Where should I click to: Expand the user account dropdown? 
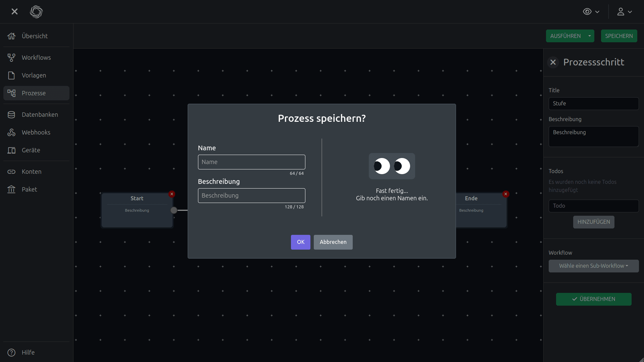[625, 12]
